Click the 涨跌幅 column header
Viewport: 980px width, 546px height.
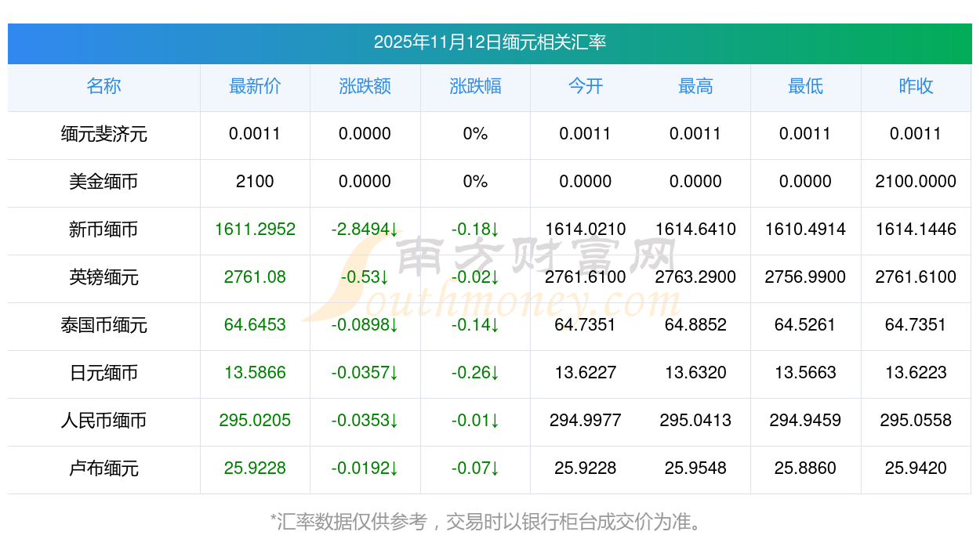pyautogui.click(x=475, y=87)
